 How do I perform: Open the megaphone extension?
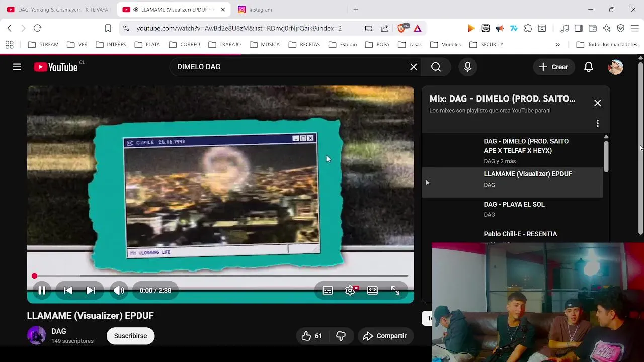[500, 28]
